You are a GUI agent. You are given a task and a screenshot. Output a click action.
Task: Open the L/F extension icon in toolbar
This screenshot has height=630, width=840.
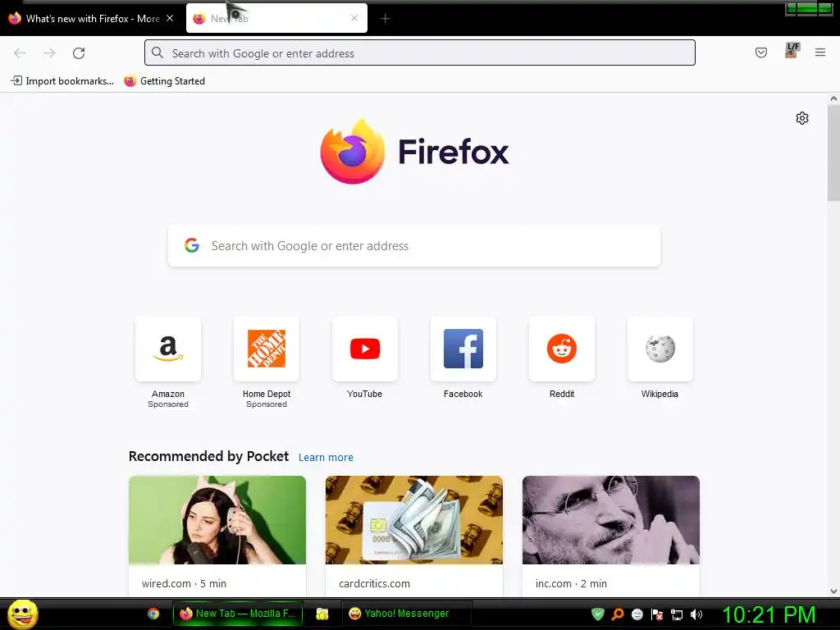pos(792,51)
